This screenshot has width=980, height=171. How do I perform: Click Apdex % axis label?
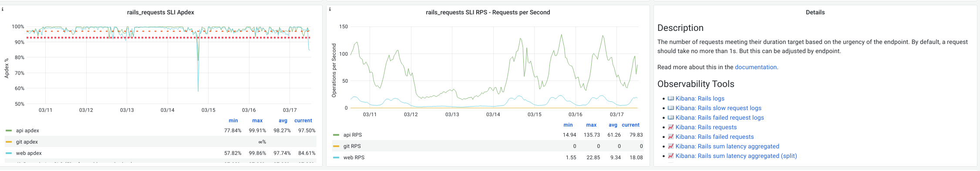(x=7, y=68)
